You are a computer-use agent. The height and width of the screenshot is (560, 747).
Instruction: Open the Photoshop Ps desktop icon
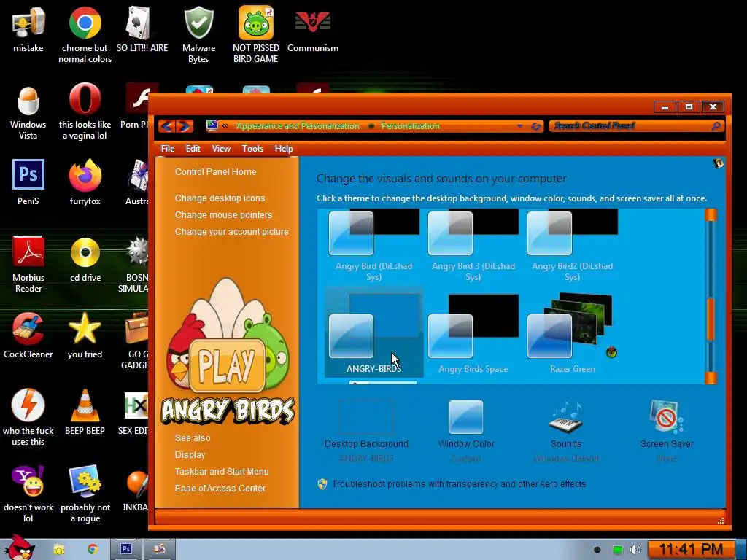[x=28, y=182]
